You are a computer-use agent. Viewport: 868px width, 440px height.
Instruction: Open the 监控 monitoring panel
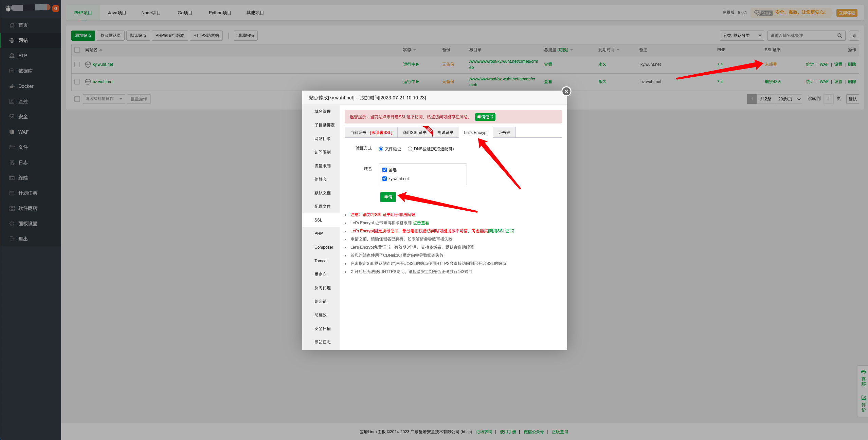[x=24, y=101]
